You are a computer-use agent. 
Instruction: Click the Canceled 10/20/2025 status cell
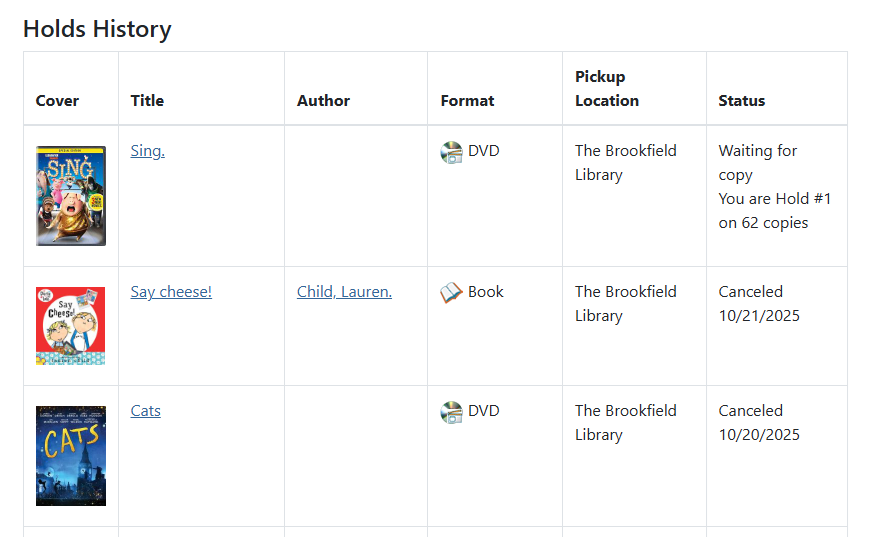(758, 423)
